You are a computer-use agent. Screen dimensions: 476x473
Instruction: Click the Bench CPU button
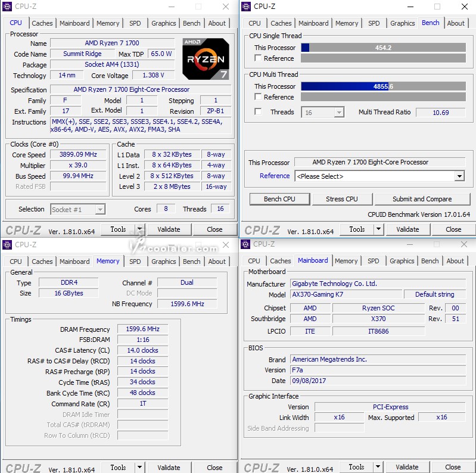click(x=279, y=199)
